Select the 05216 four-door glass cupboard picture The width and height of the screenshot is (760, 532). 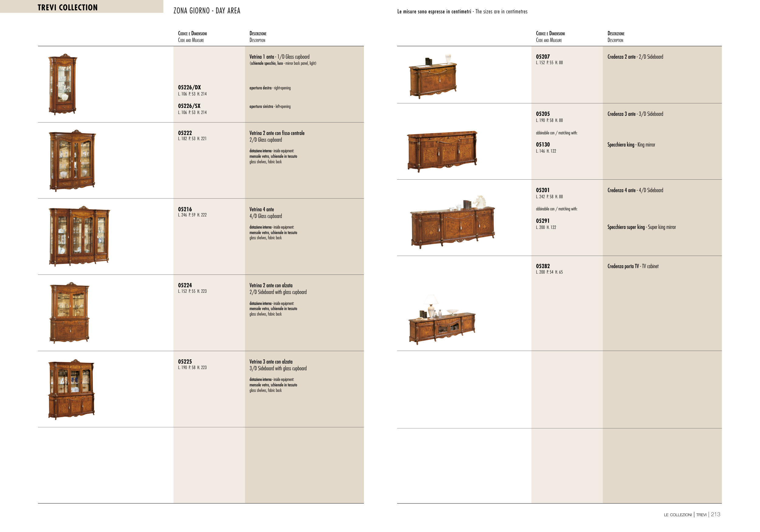click(x=79, y=237)
